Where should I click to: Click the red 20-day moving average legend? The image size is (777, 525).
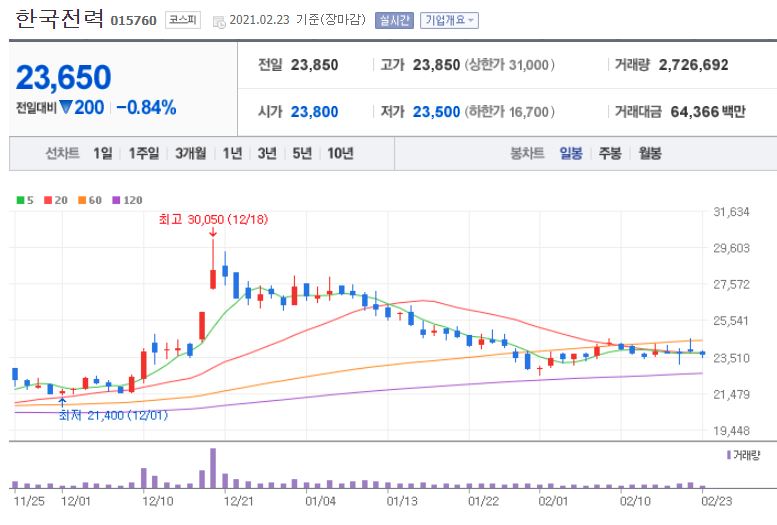56,200
